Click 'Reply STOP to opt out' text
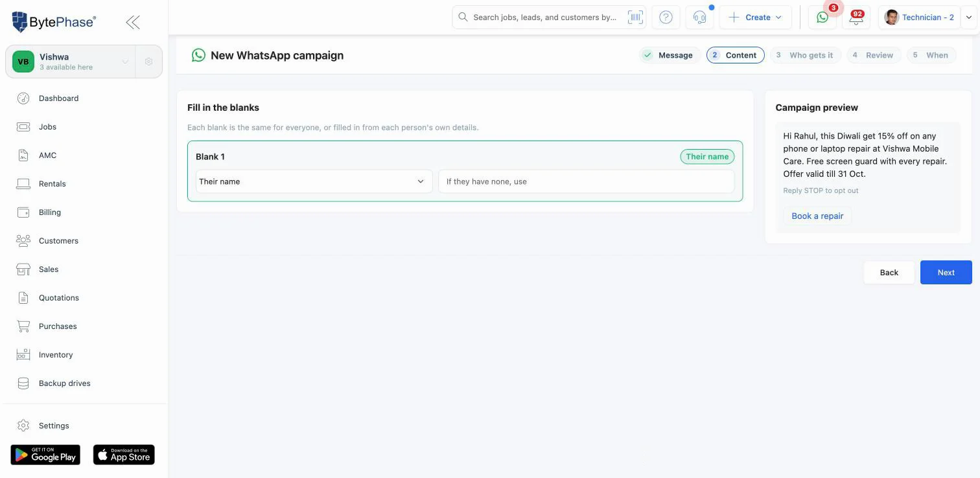This screenshot has width=980, height=478. click(x=821, y=190)
